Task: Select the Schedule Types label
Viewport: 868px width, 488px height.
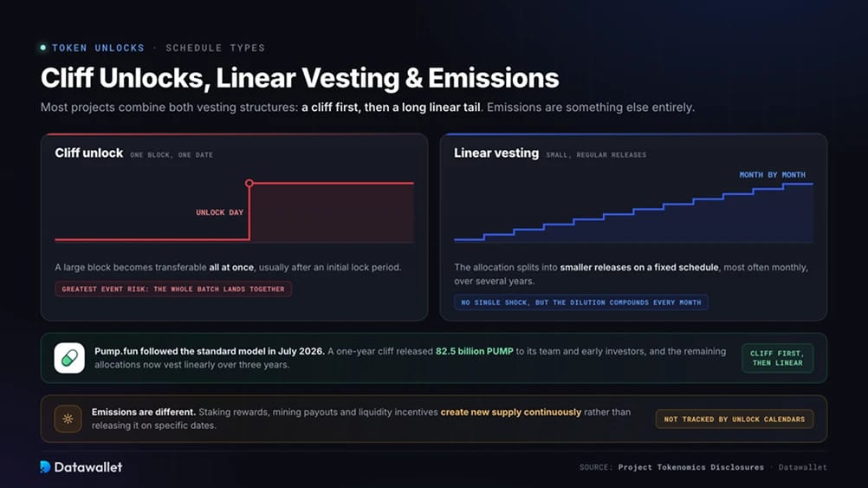Action: (216, 49)
